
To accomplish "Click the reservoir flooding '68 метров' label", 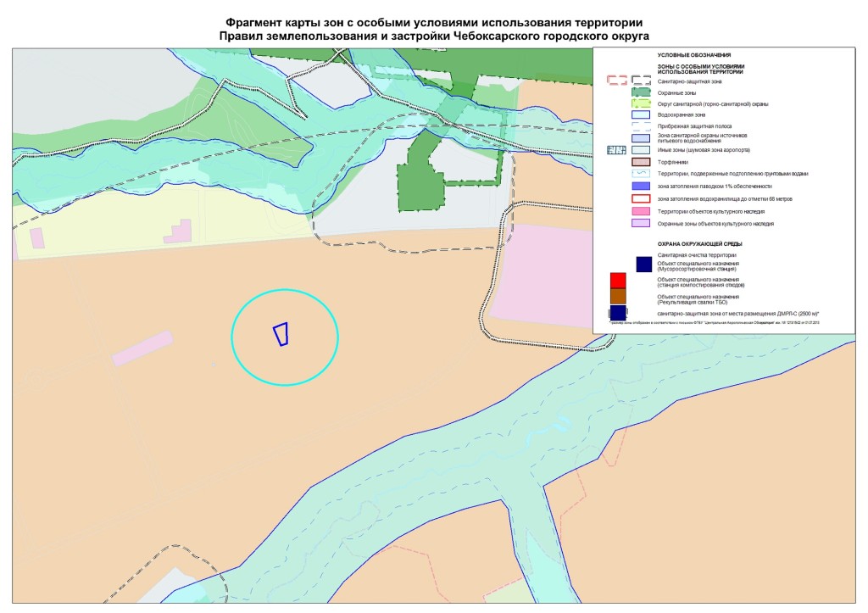I will [726, 198].
